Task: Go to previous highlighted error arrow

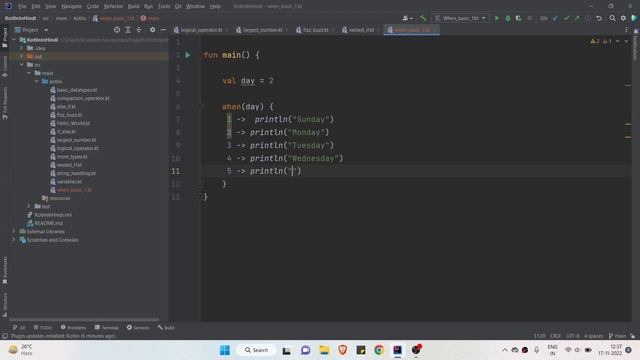Action: pos(618,41)
